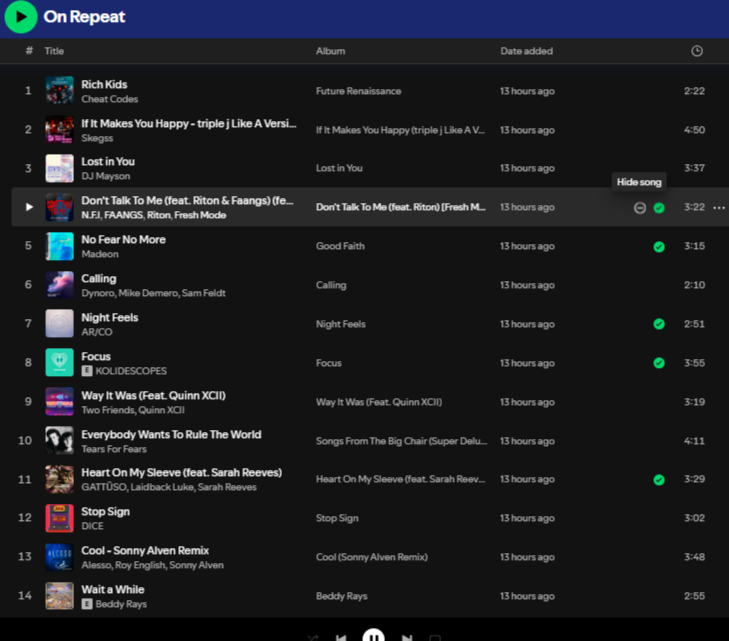This screenshot has width=729, height=641.
Task: Open Rich Kids album artwork
Action: (60, 90)
